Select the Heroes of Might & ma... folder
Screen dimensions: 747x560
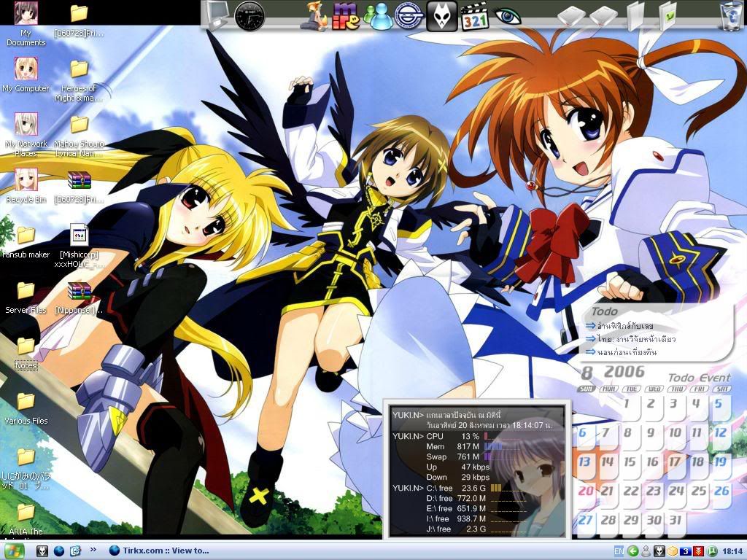tap(79, 80)
